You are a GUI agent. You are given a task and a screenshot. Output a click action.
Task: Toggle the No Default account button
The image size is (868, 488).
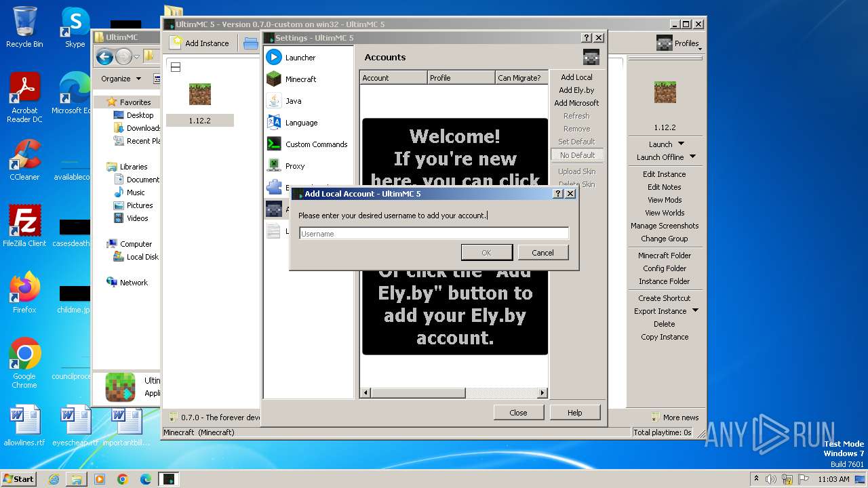pos(577,155)
